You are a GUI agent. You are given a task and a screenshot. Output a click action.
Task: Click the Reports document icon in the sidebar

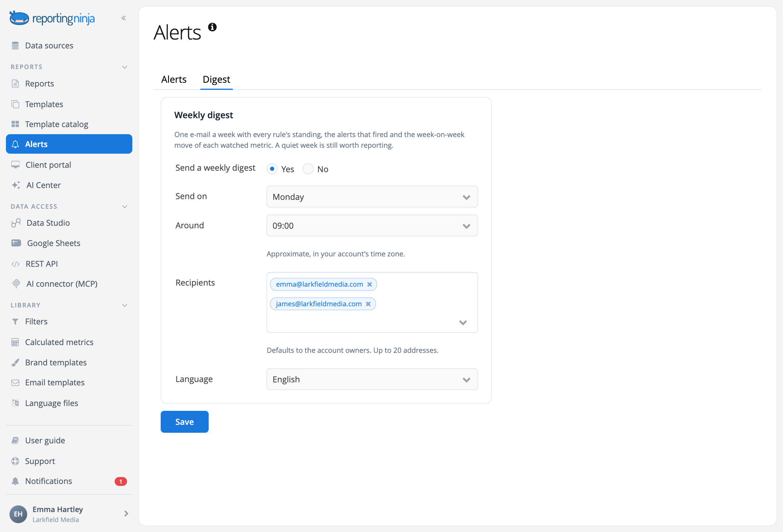(15, 83)
